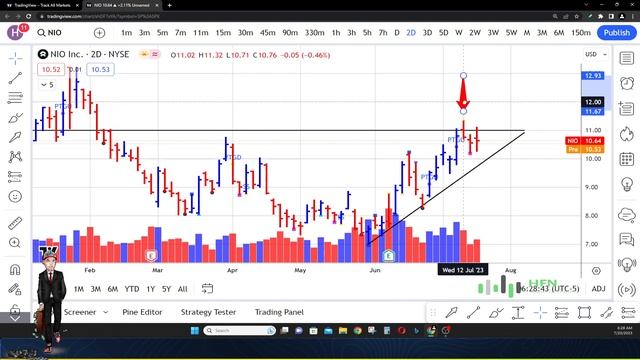Screen dimensions: 640x360
Task: Select the zoom in tool
Action: [15, 243]
